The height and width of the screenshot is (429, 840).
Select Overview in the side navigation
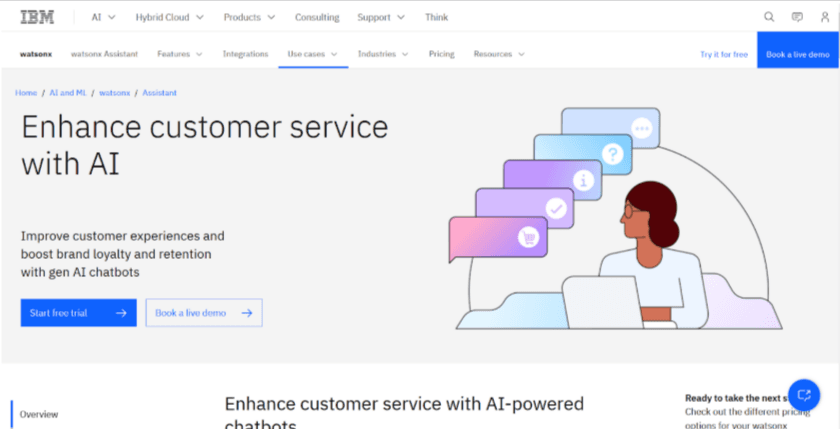pos(39,415)
